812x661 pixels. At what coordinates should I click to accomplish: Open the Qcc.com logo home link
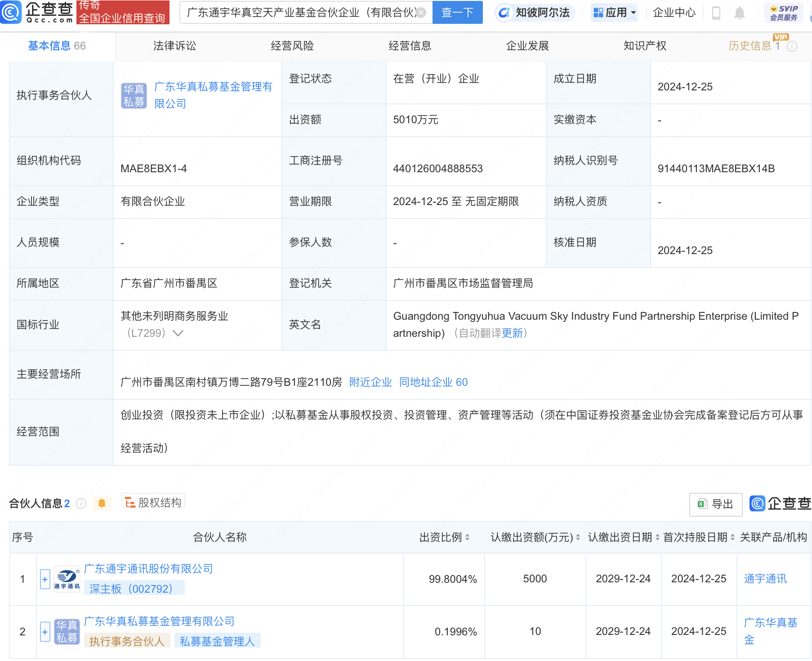(x=37, y=12)
